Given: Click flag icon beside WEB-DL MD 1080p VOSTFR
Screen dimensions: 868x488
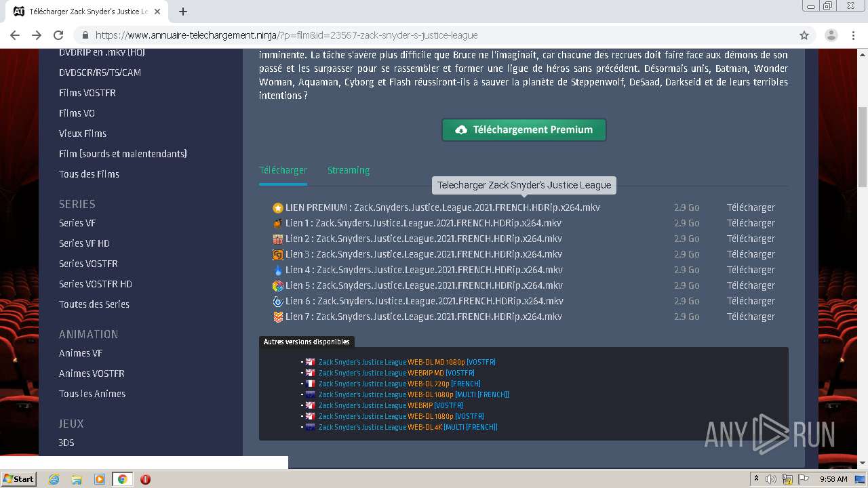Looking at the screenshot, I should 310,362.
